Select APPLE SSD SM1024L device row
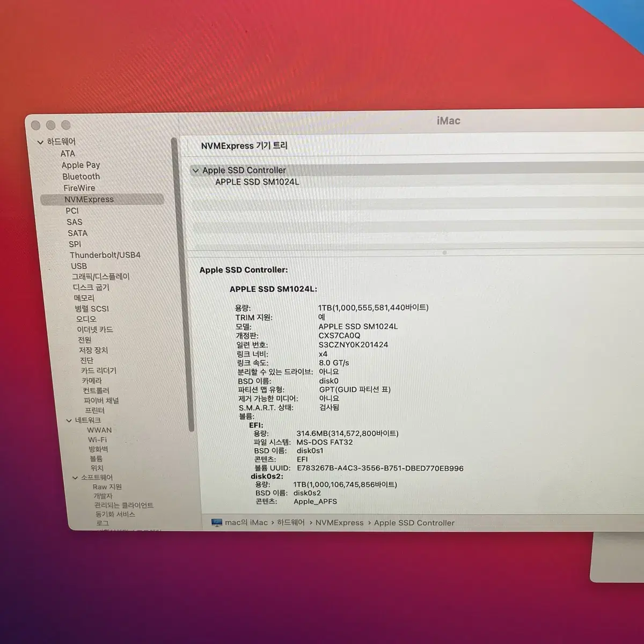Screen dimensions: 644x644 257,182
